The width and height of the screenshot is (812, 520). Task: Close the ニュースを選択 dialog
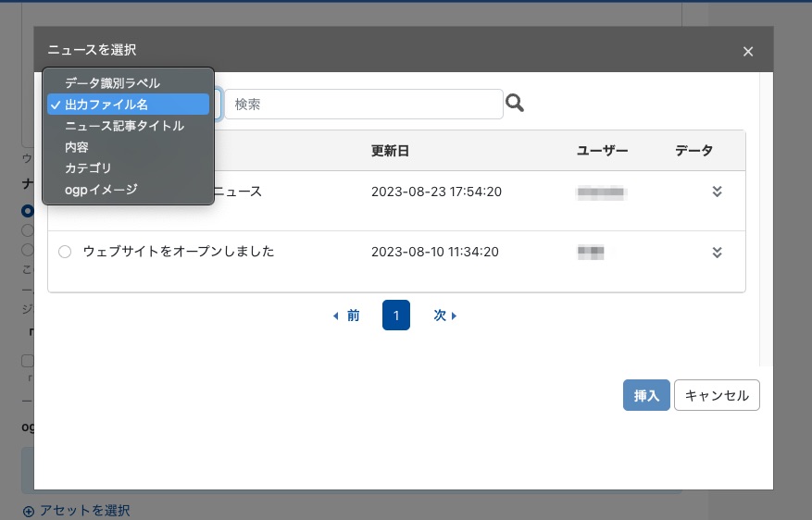click(748, 52)
